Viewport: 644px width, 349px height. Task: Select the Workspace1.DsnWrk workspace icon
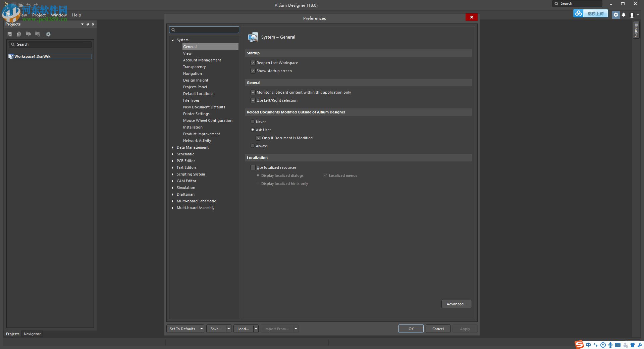pos(11,56)
